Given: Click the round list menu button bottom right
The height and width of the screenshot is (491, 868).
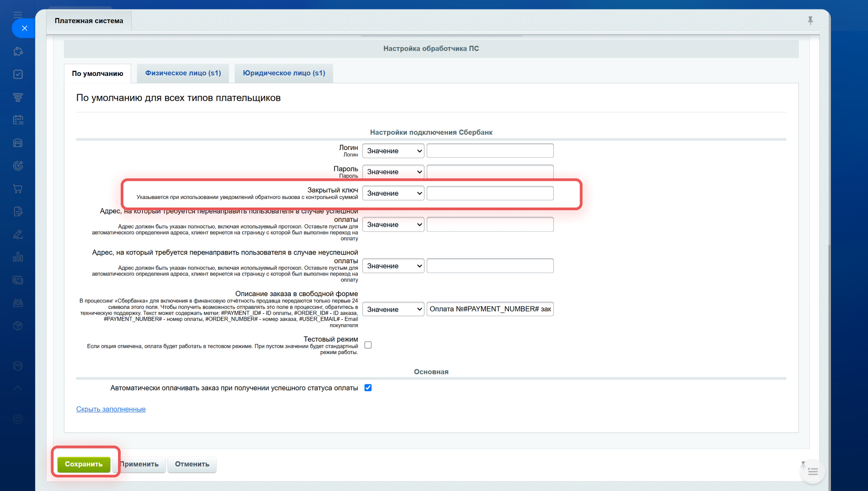Looking at the screenshot, I should click(x=812, y=472).
